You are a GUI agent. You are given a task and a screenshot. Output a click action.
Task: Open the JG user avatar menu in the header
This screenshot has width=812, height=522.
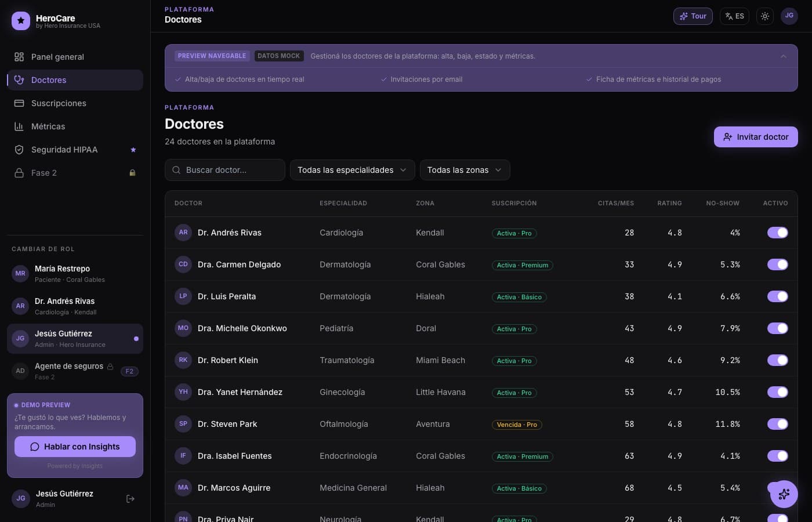click(x=789, y=16)
